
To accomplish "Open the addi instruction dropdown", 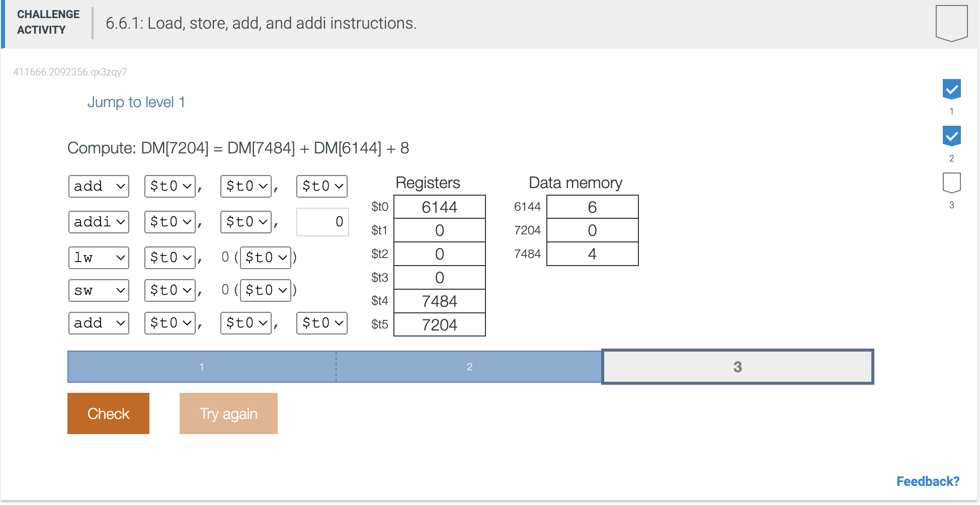I will pyautogui.click(x=99, y=222).
